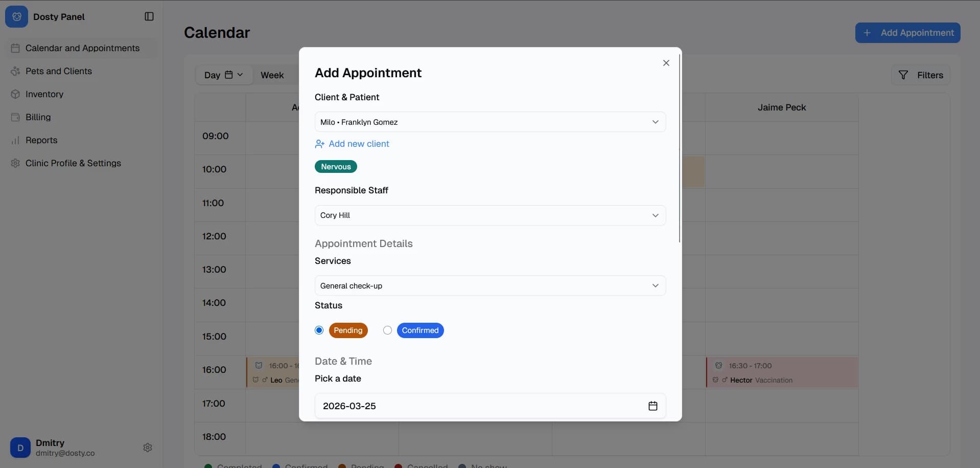Image resolution: width=980 pixels, height=468 pixels.
Task: Open user settings gear next to Dmitry
Action: 148,448
